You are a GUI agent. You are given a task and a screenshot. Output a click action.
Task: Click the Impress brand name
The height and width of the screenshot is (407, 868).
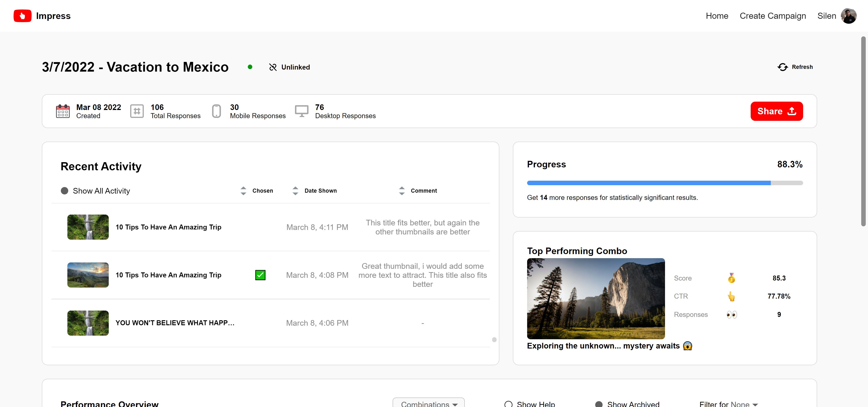(x=53, y=16)
